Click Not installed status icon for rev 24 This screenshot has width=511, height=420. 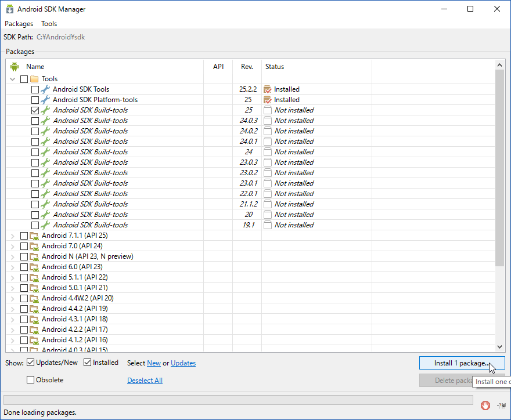click(268, 152)
